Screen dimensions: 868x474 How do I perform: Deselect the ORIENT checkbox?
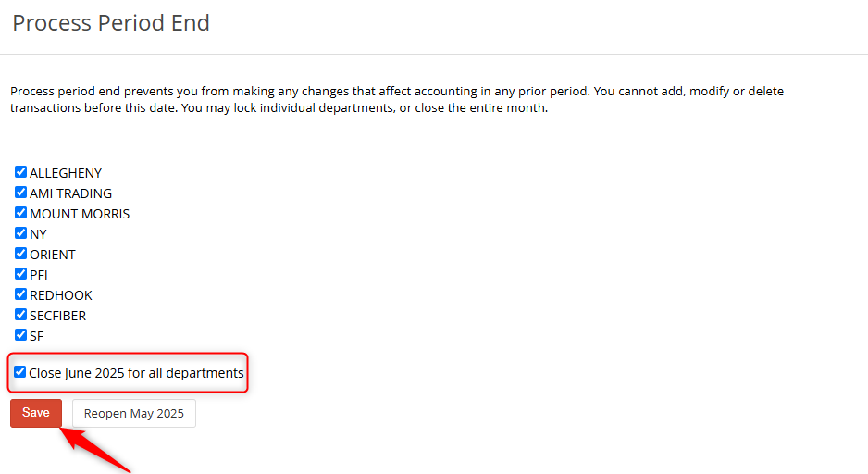(x=20, y=254)
